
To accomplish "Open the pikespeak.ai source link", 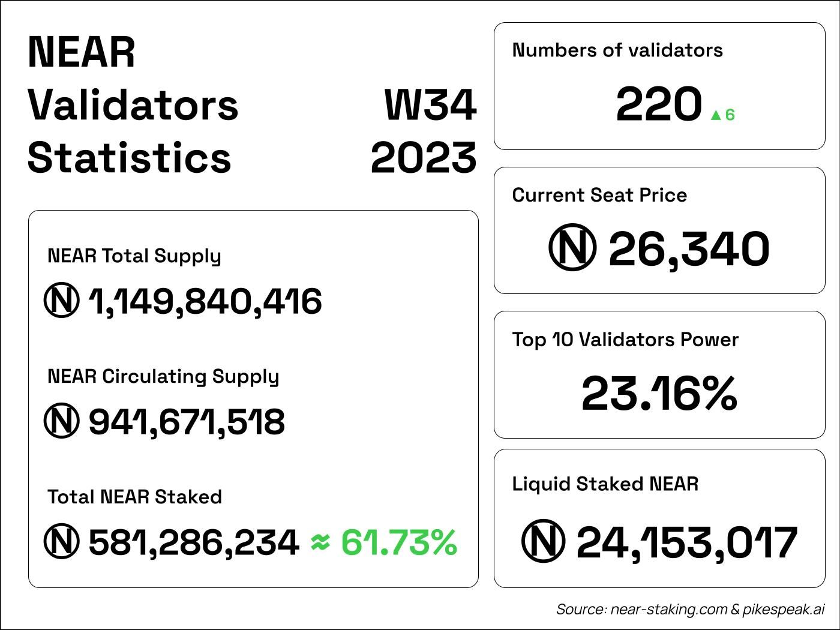I will pos(784,610).
